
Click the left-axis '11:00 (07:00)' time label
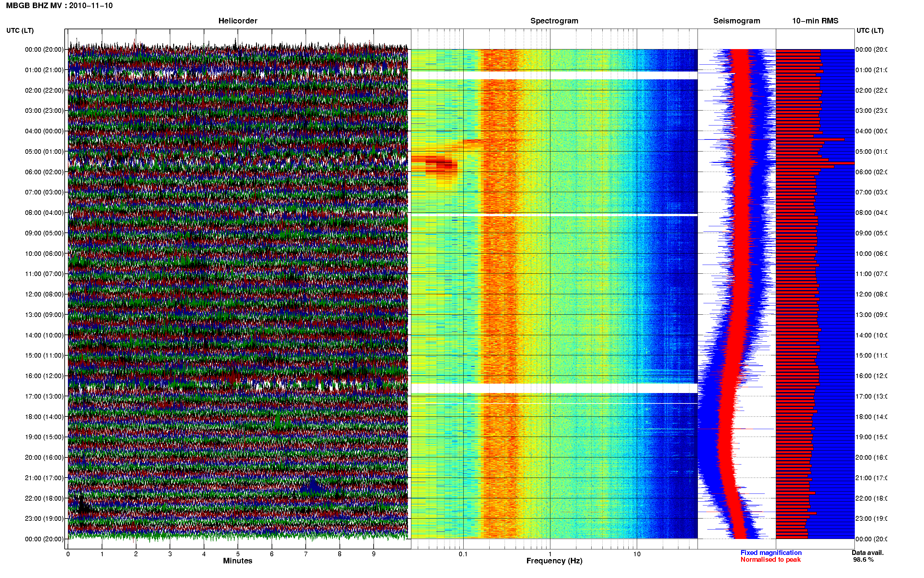coord(44,274)
